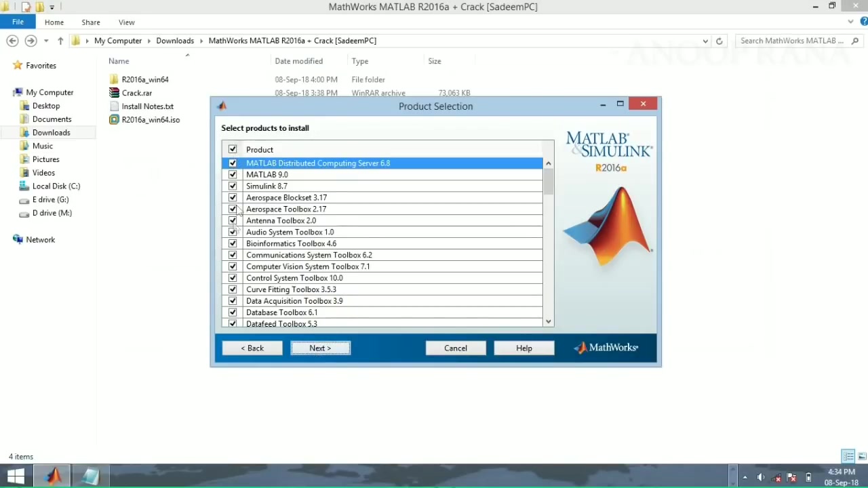Select the R2016a_win64.iso file icon
Image resolution: width=868 pixels, height=488 pixels.
point(114,119)
